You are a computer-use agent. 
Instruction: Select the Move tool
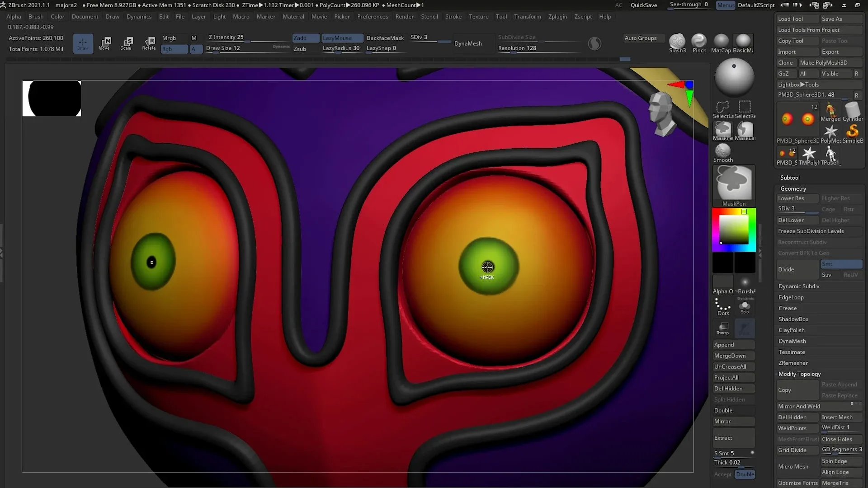click(105, 43)
